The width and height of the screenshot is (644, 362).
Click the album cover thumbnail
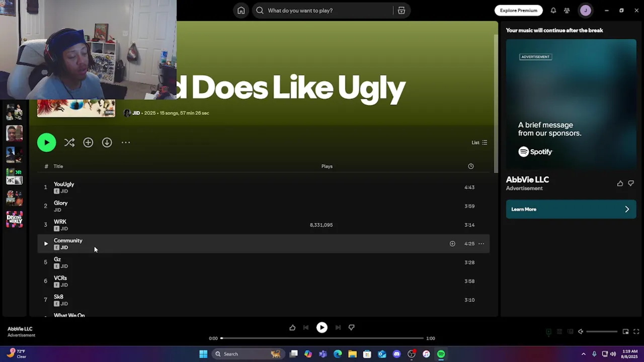click(76, 108)
